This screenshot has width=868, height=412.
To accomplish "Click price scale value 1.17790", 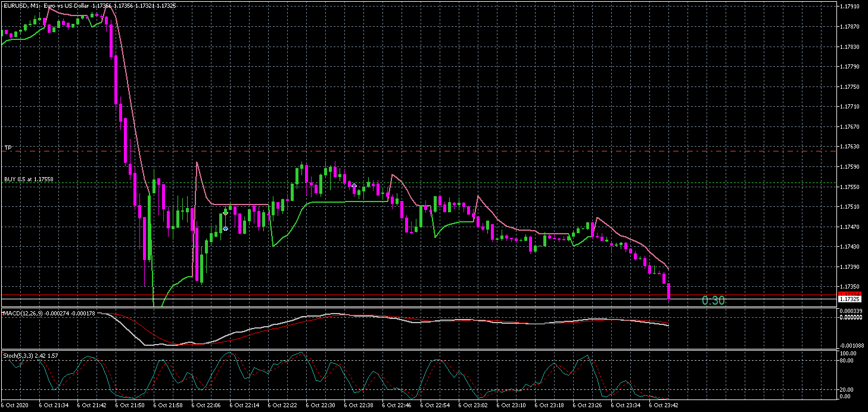I will pyautogui.click(x=849, y=67).
